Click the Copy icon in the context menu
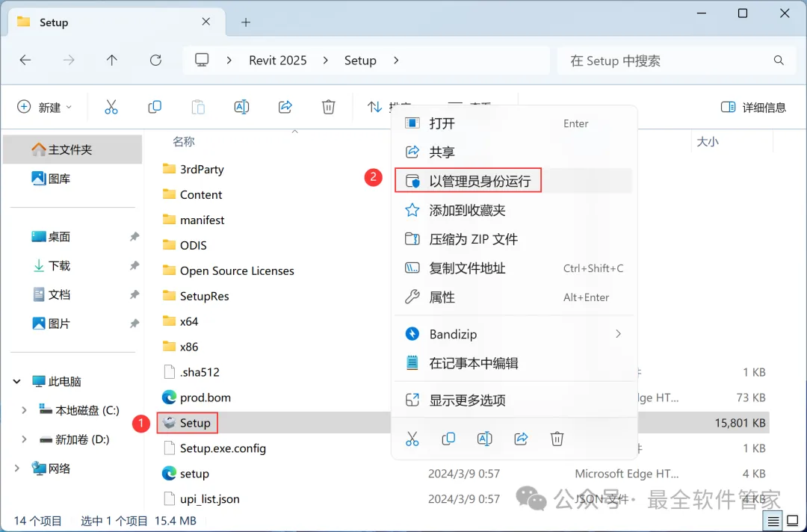The height and width of the screenshot is (532, 807). (x=448, y=439)
